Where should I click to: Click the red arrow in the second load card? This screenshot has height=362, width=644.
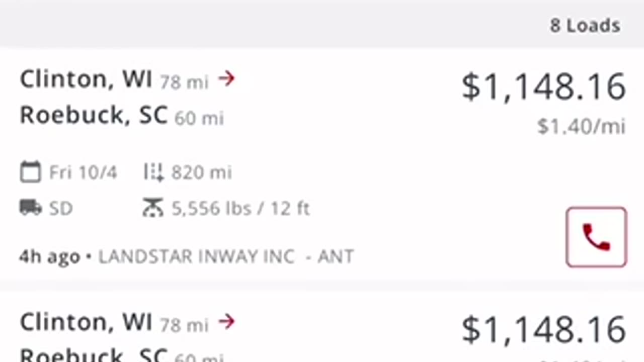click(x=227, y=321)
